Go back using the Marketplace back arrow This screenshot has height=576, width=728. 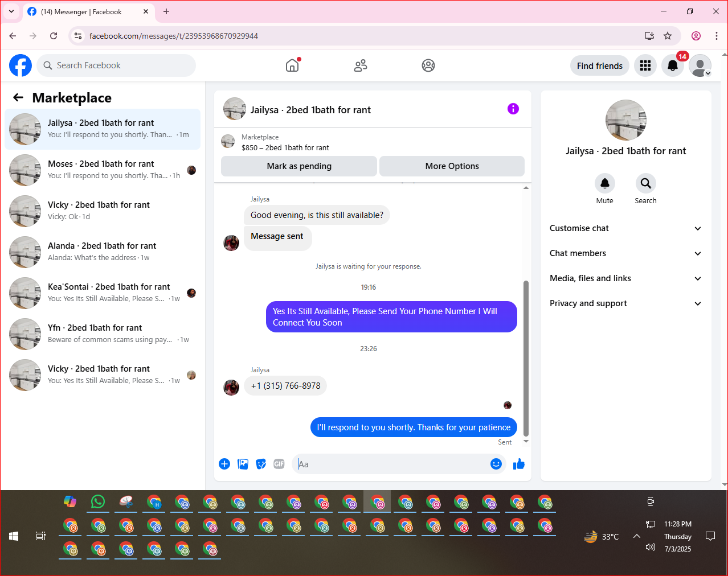pos(18,97)
